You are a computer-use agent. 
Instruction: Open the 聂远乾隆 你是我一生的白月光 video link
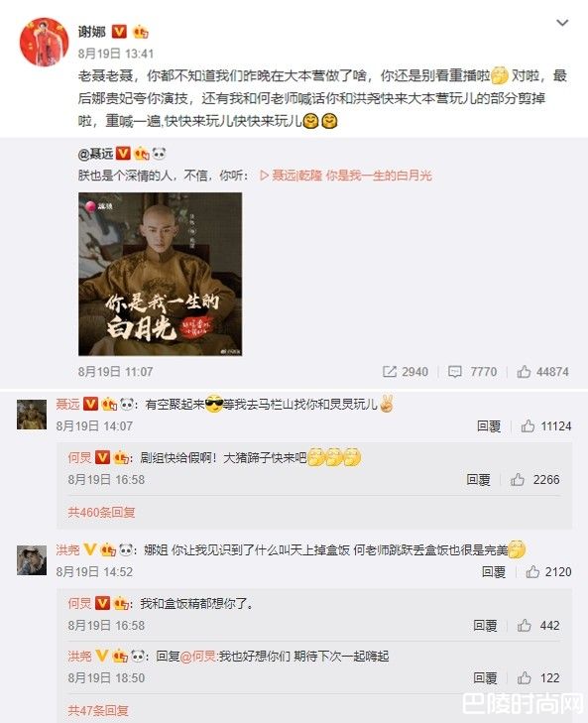(346, 176)
